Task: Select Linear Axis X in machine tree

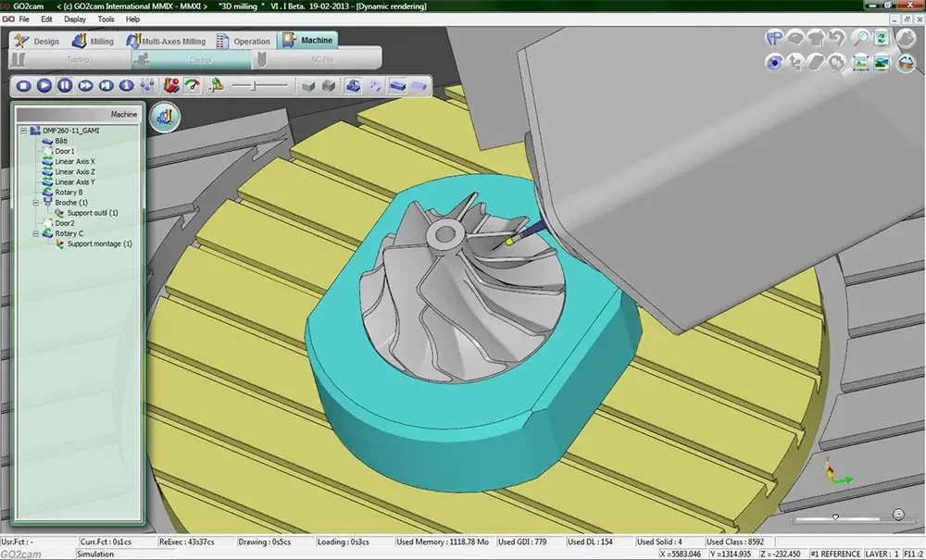Action: pos(74,161)
